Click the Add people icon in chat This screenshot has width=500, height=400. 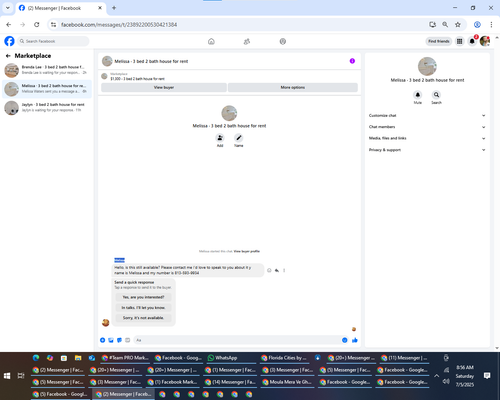tap(220, 138)
